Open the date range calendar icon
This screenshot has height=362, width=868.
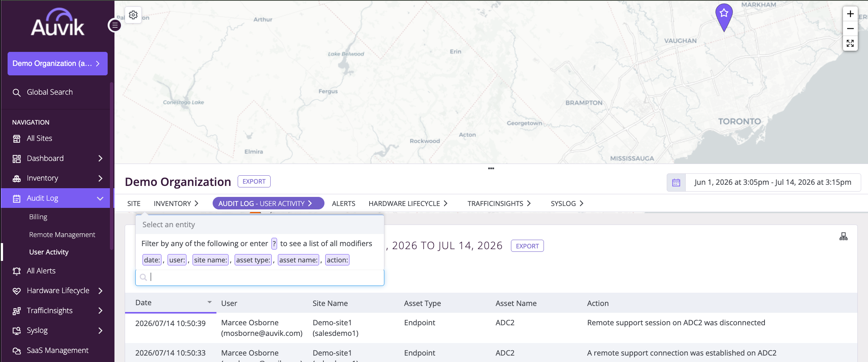pyautogui.click(x=676, y=183)
